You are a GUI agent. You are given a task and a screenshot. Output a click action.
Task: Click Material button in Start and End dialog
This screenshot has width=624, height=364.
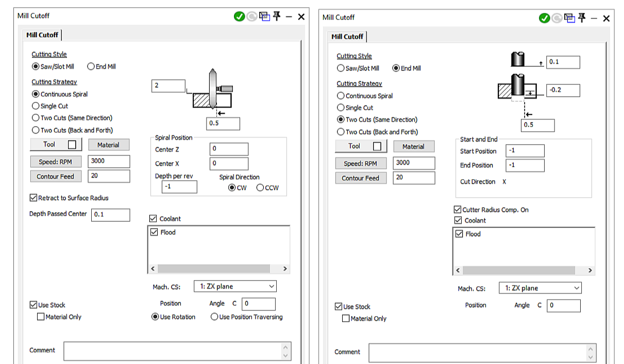pyautogui.click(x=414, y=146)
